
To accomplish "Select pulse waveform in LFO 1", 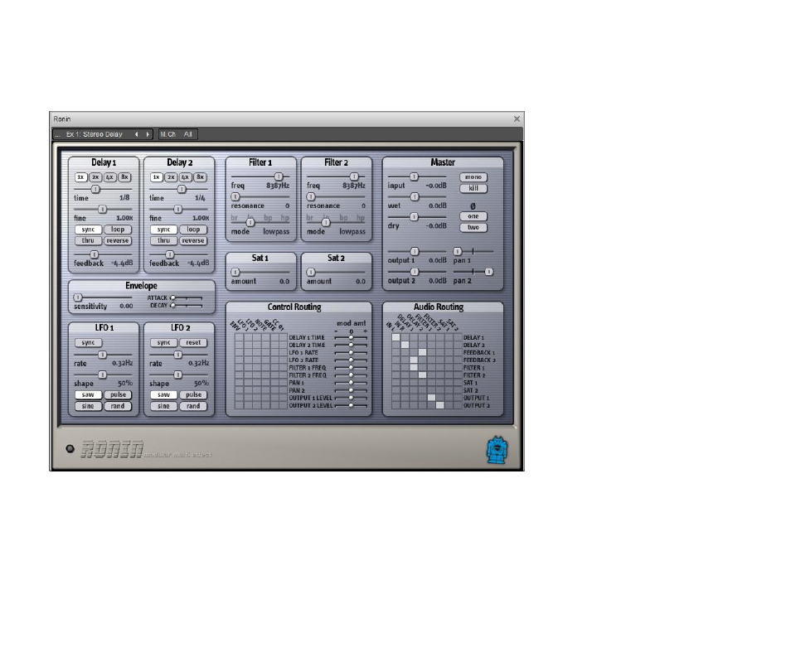I will click(118, 394).
